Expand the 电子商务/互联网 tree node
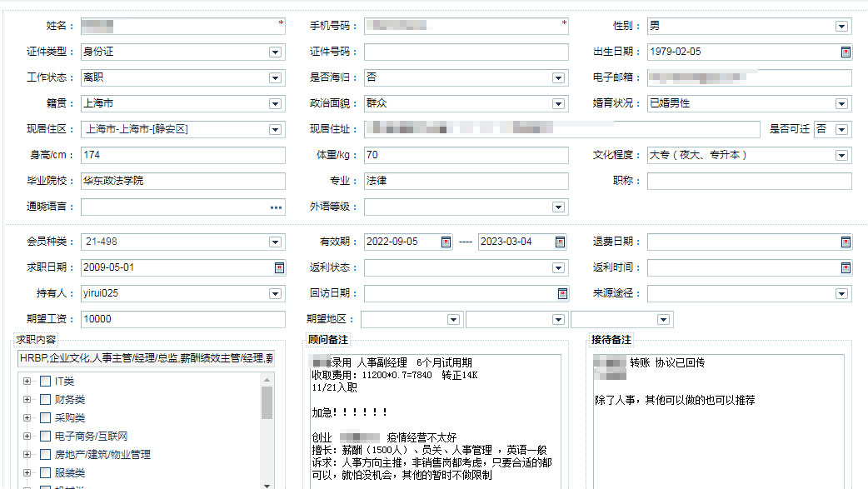The width and height of the screenshot is (868, 489). pos(27,436)
